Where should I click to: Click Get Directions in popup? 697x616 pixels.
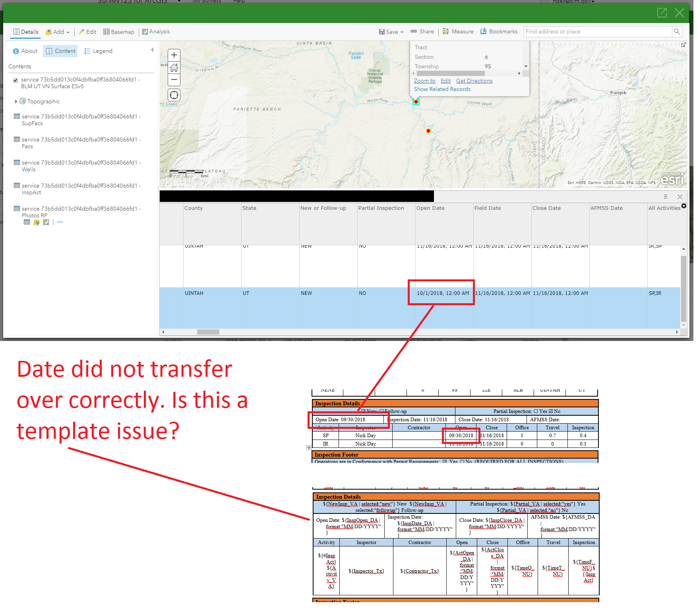pyautogui.click(x=474, y=81)
